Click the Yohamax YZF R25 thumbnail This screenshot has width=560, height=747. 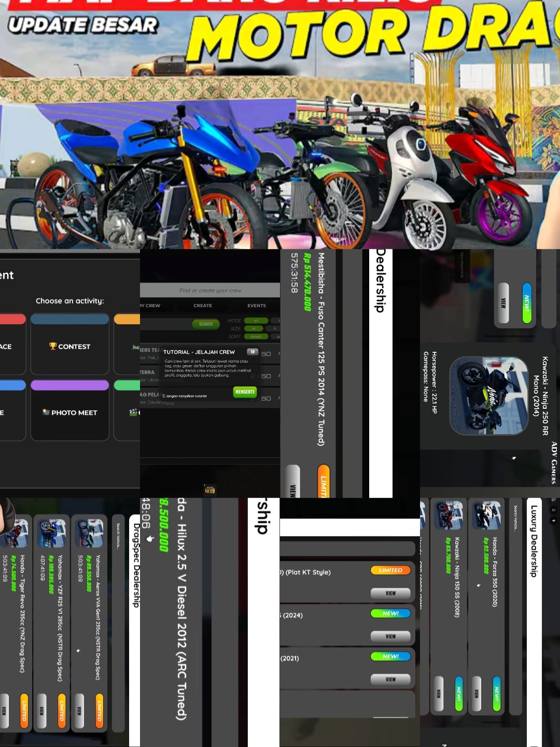click(x=51, y=532)
